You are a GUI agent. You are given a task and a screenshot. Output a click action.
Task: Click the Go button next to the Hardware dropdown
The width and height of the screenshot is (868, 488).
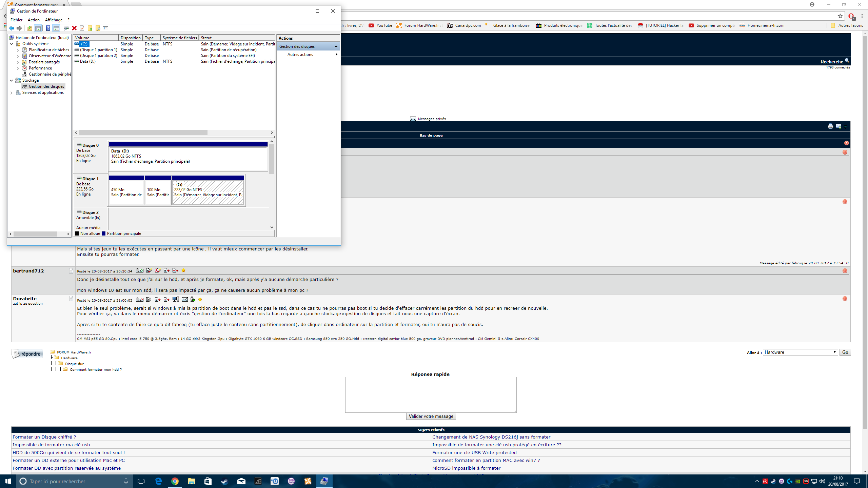tap(845, 352)
